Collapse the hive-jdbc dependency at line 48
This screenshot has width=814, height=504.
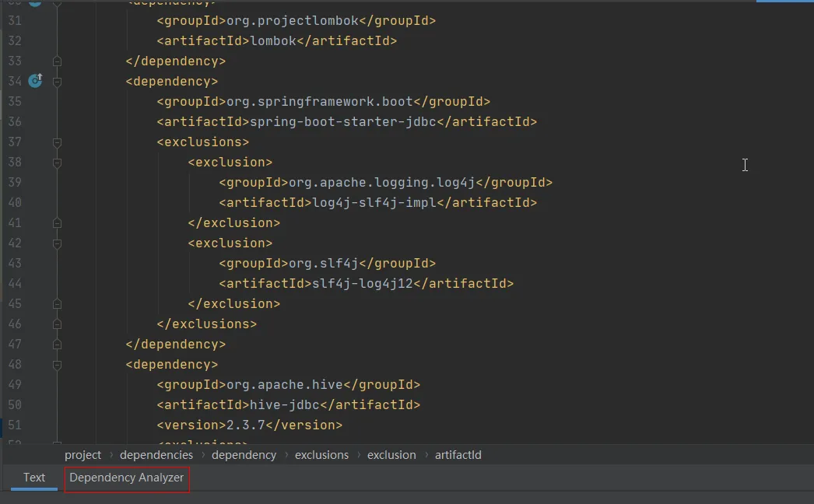click(x=57, y=365)
